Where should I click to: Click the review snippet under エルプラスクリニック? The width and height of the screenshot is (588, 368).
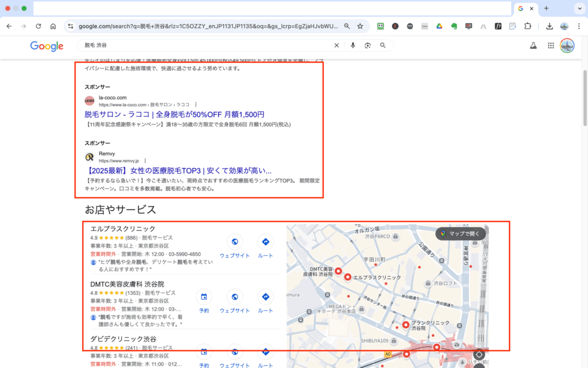tap(156, 266)
